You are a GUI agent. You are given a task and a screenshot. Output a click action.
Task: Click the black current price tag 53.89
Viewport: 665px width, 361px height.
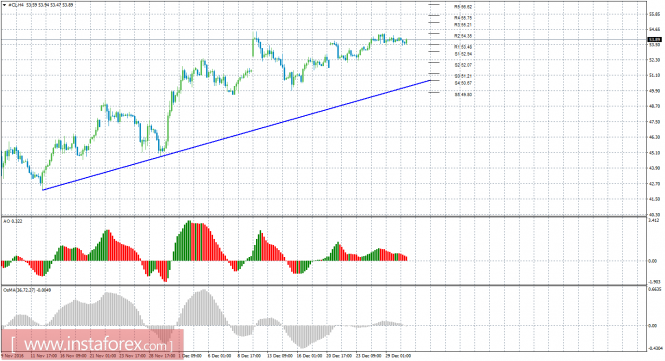pos(654,40)
